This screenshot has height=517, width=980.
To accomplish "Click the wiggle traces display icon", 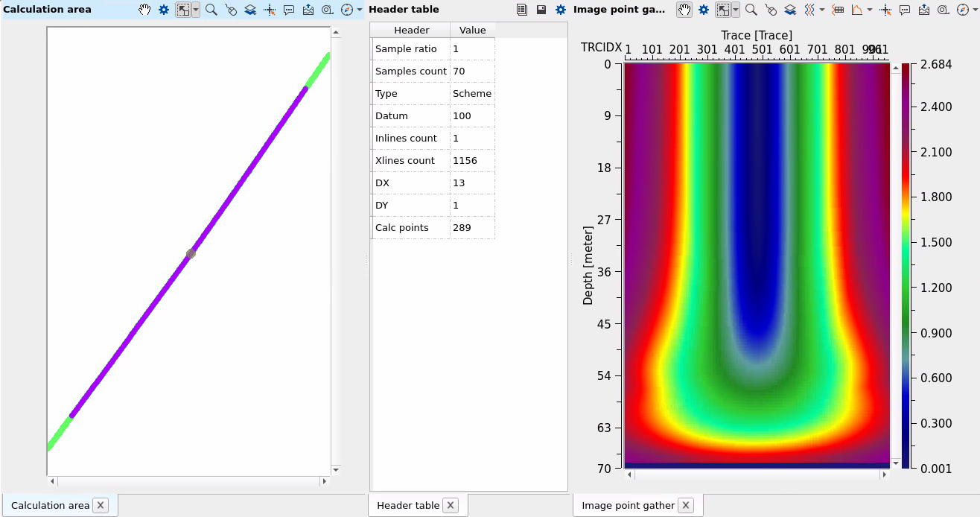I will point(808,10).
